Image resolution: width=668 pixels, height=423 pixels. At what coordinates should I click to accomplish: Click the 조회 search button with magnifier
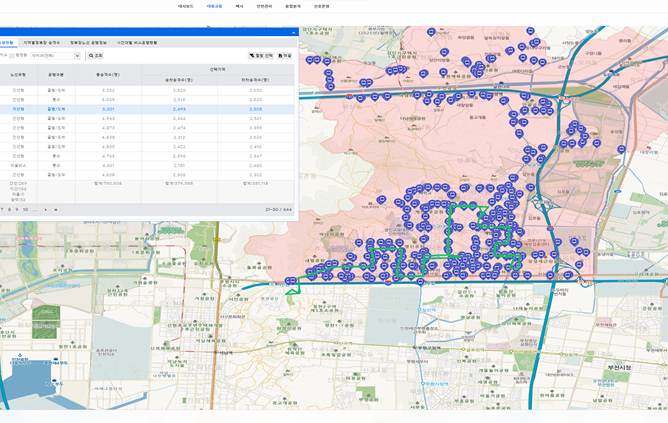click(x=95, y=56)
